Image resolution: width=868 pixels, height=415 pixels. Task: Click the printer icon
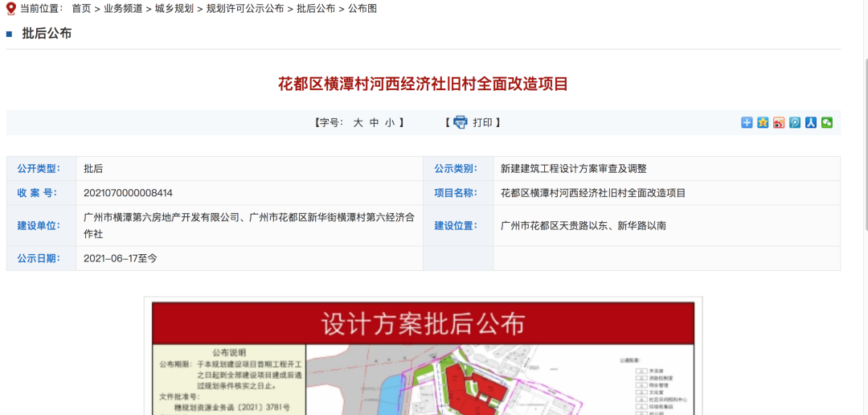(x=460, y=122)
